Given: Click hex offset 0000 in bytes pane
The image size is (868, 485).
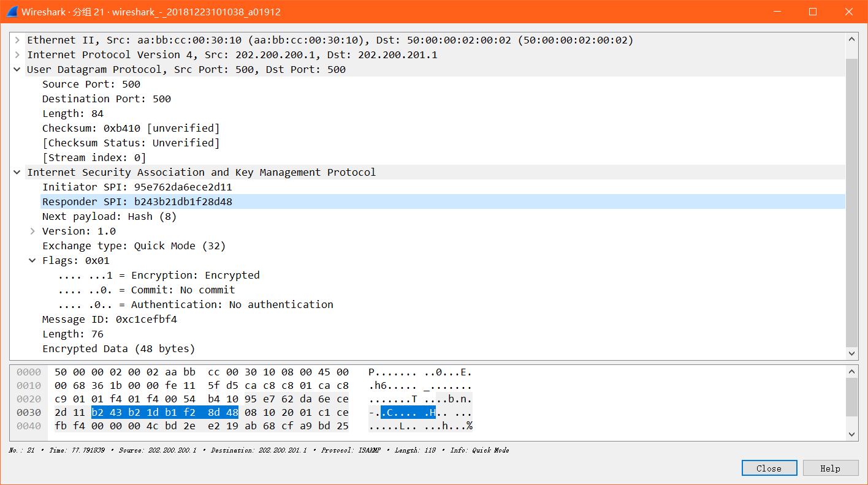Looking at the screenshot, I should coord(29,372).
